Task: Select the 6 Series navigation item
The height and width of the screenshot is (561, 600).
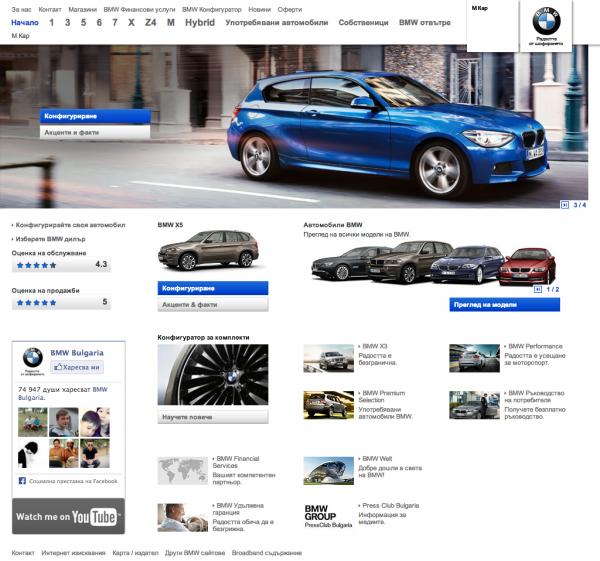Action: [x=99, y=23]
